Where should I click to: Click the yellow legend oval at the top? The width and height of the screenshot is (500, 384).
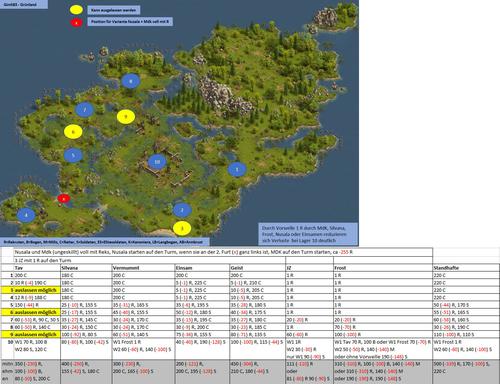(x=76, y=10)
